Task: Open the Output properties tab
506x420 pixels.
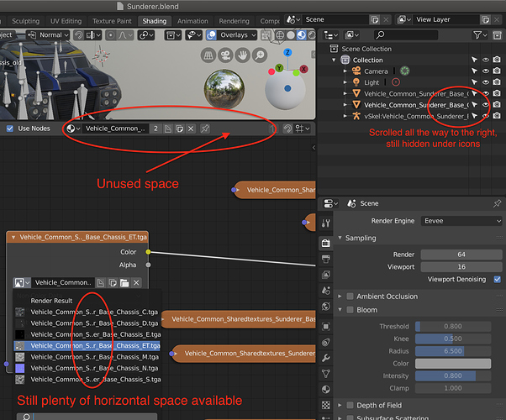Action: coord(325,259)
